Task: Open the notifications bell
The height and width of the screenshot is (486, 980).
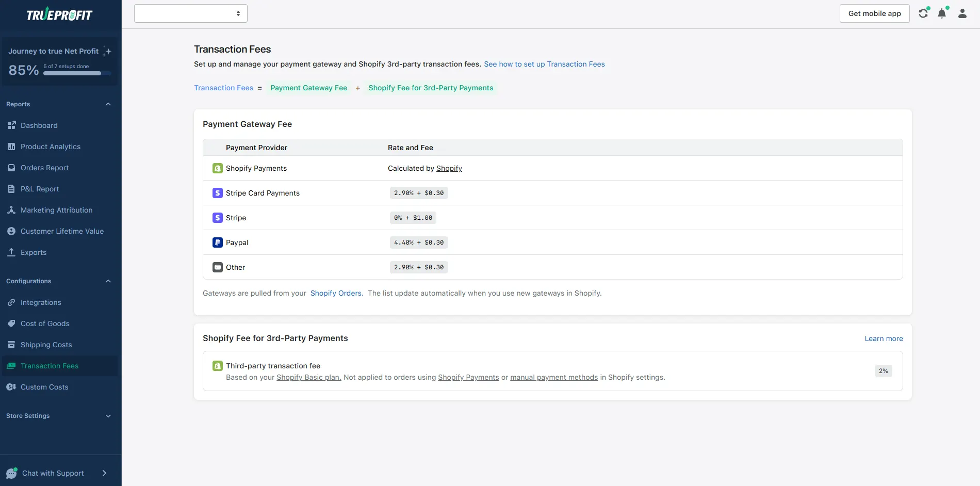Action: point(942,13)
